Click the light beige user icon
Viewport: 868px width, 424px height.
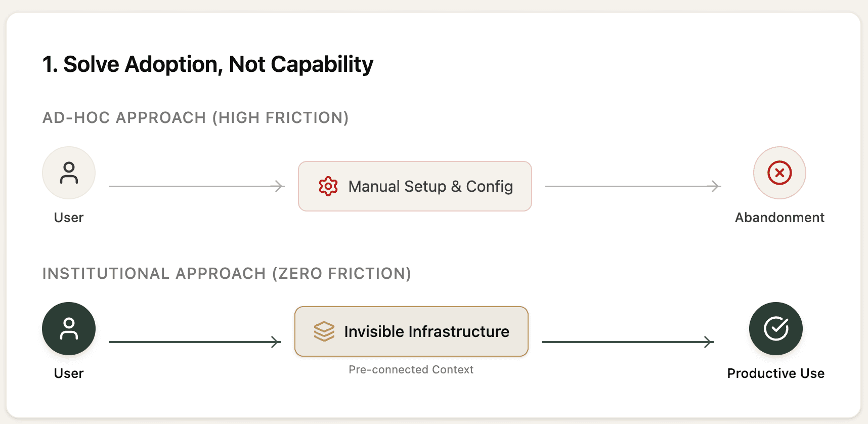coord(69,173)
